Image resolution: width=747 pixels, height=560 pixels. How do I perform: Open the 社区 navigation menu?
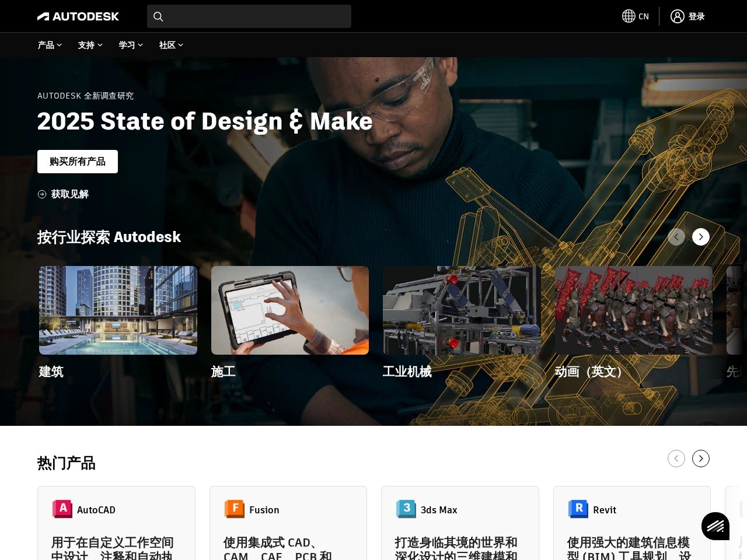[x=171, y=45]
